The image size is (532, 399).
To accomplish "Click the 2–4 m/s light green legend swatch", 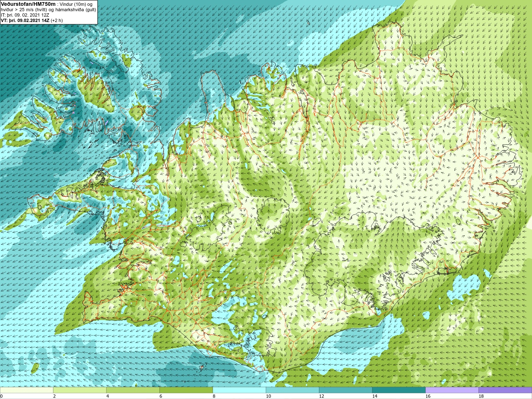I will (80, 390).
